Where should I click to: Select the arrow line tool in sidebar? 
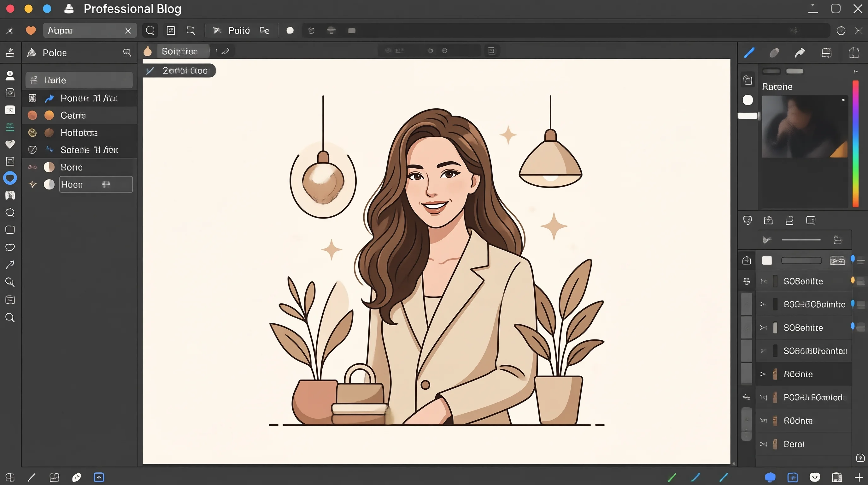[x=10, y=265]
